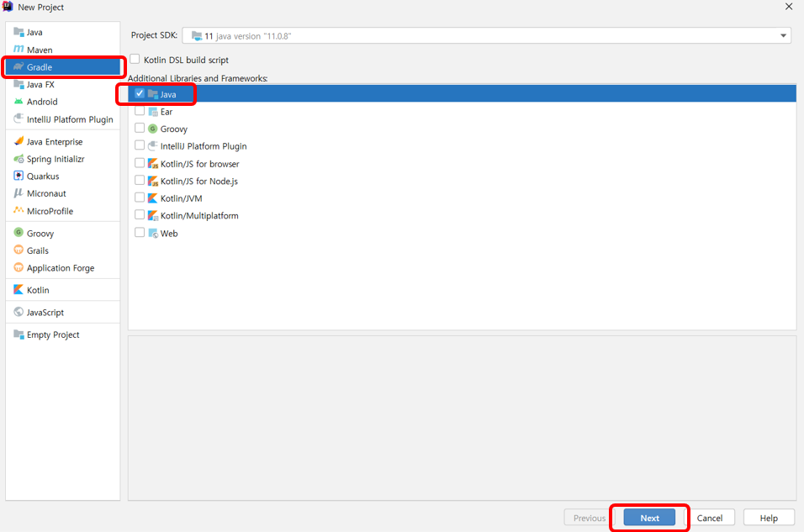
Task: Uncheck the Java framework checkbox
Action: click(140, 93)
